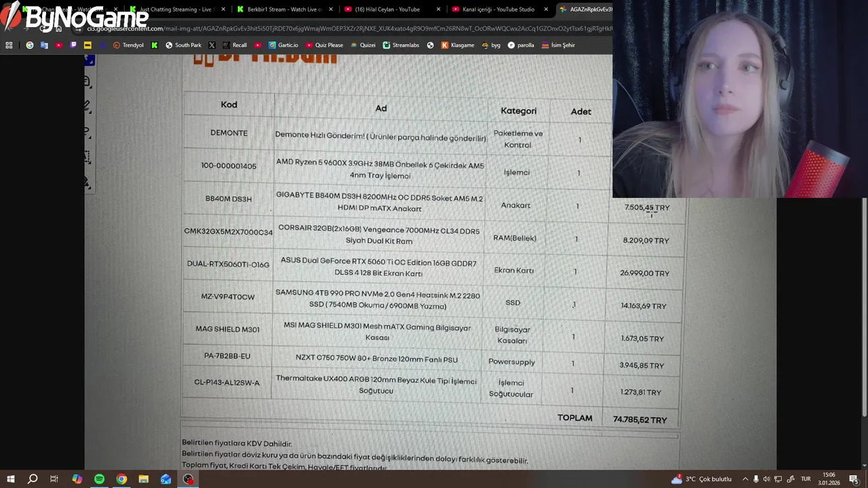
Task: Close the Hilal Ceylan YouTube tab
Action: click(438, 9)
